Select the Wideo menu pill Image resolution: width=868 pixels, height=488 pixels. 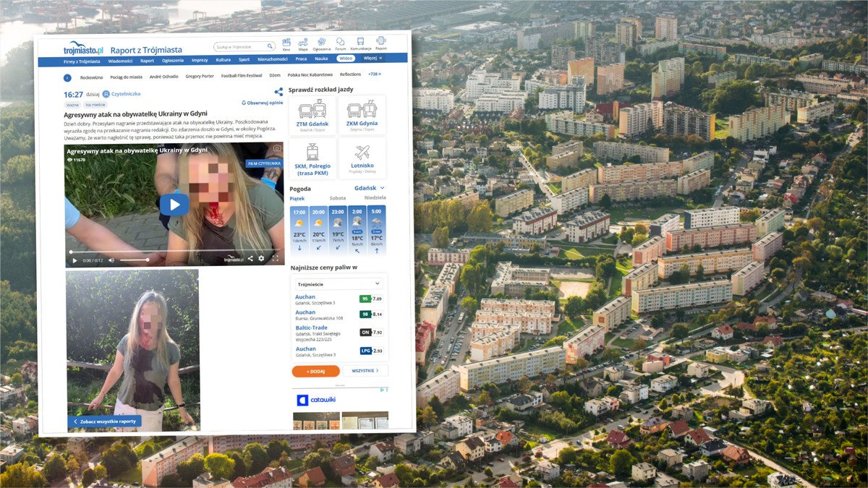[x=346, y=59]
